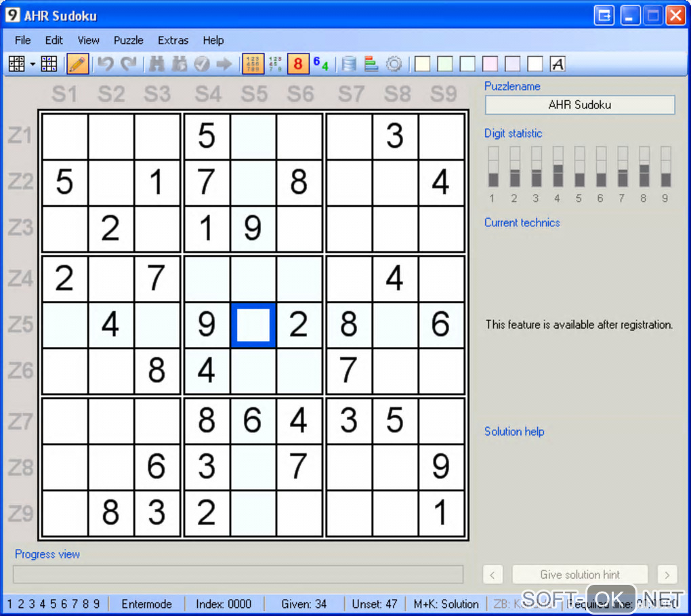The width and height of the screenshot is (691, 616).
Task: Click the Unset: 47 status entry
Action: pos(375,604)
